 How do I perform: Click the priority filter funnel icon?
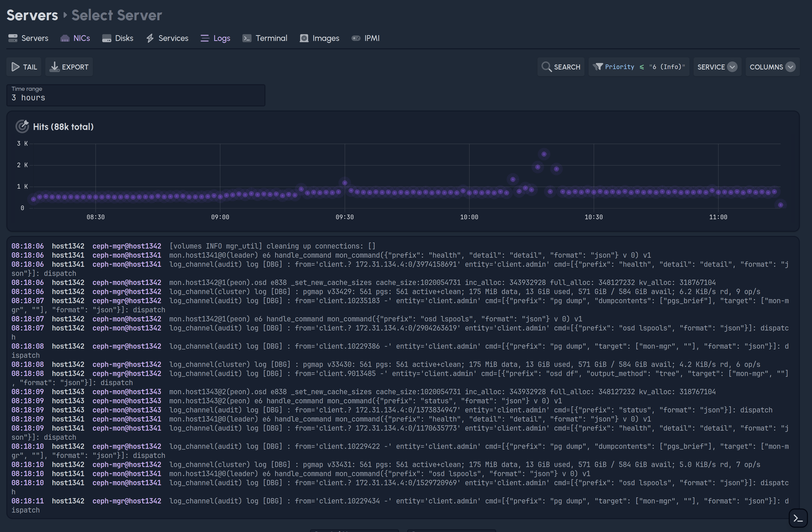[x=598, y=67]
